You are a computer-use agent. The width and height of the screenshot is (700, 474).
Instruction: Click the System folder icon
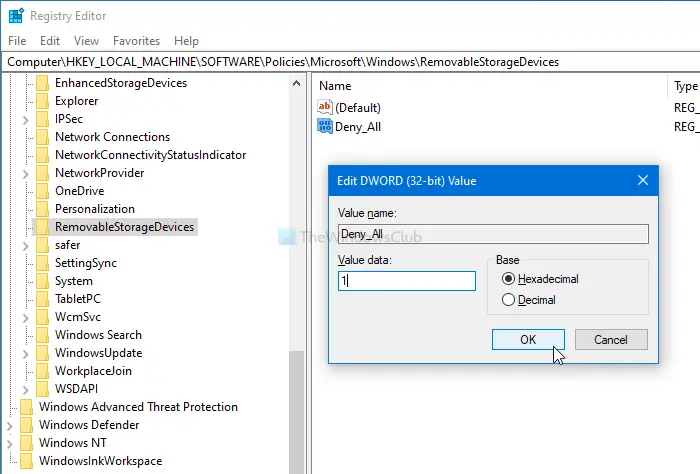click(42, 281)
